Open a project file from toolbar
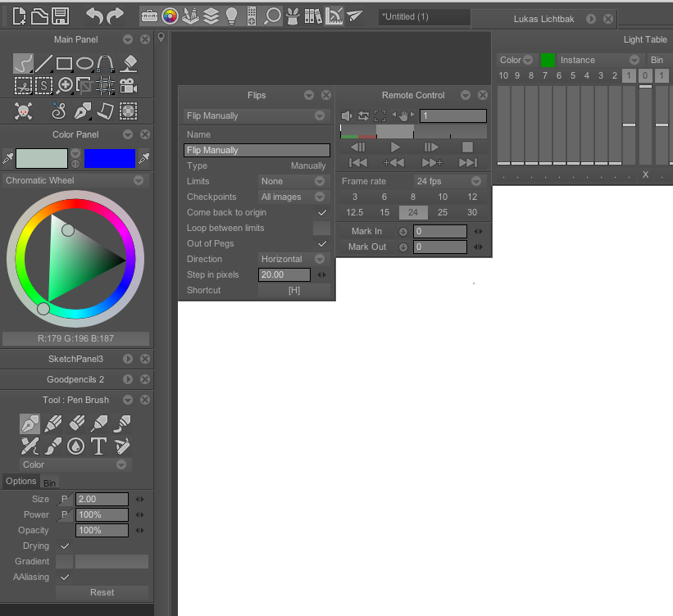Image resolution: width=673 pixels, height=616 pixels. pyautogui.click(x=39, y=16)
